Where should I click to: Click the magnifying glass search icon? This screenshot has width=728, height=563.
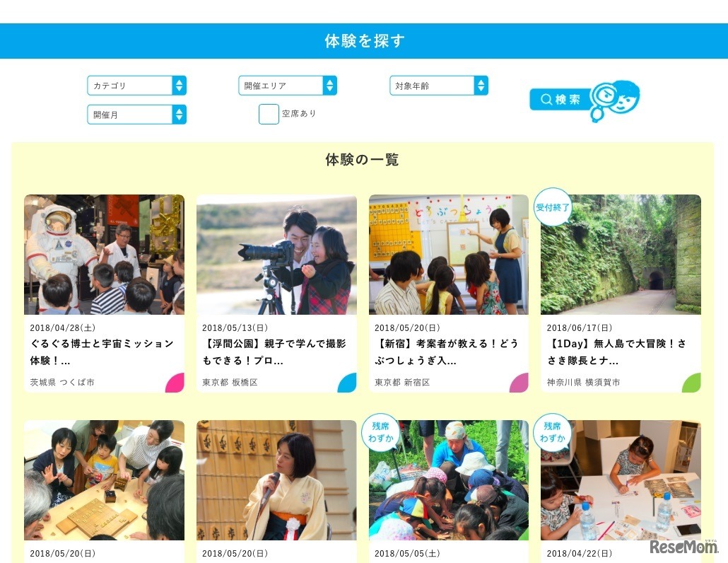click(x=546, y=100)
